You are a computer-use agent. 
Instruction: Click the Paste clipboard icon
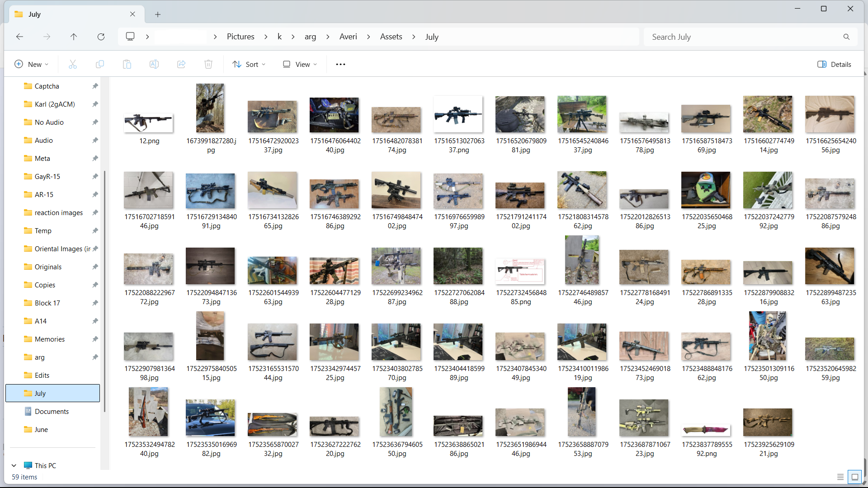click(x=127, y=64)
